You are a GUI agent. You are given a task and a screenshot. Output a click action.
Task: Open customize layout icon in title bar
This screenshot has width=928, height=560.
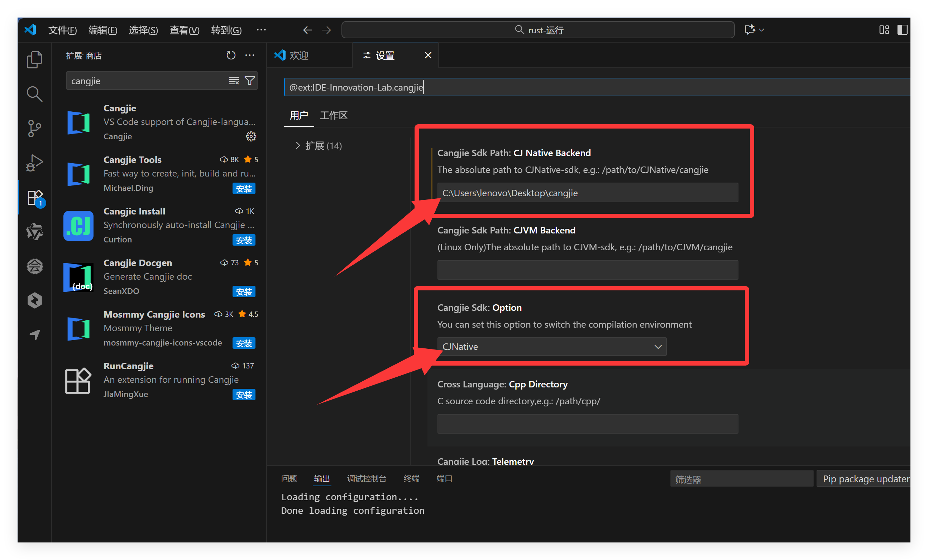point(884,30)
